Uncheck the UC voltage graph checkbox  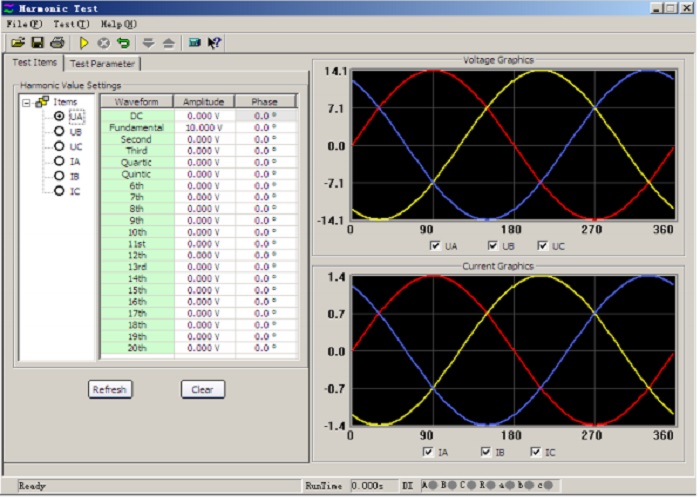point(542,246)
